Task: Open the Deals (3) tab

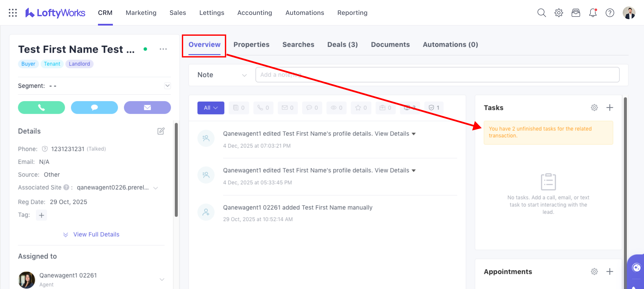Action: coord(342,44)
